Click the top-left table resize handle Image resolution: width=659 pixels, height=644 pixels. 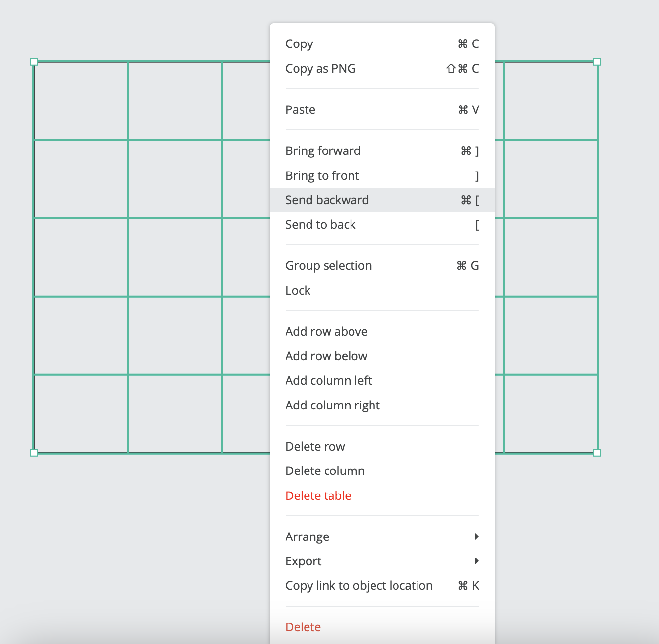(34, 62)
